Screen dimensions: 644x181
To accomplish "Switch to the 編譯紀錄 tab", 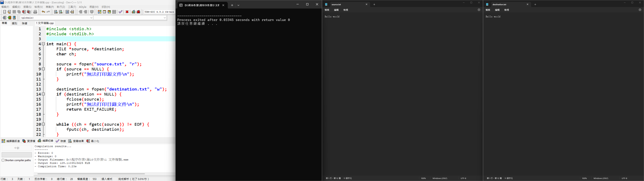I will [x=45, y=141].
